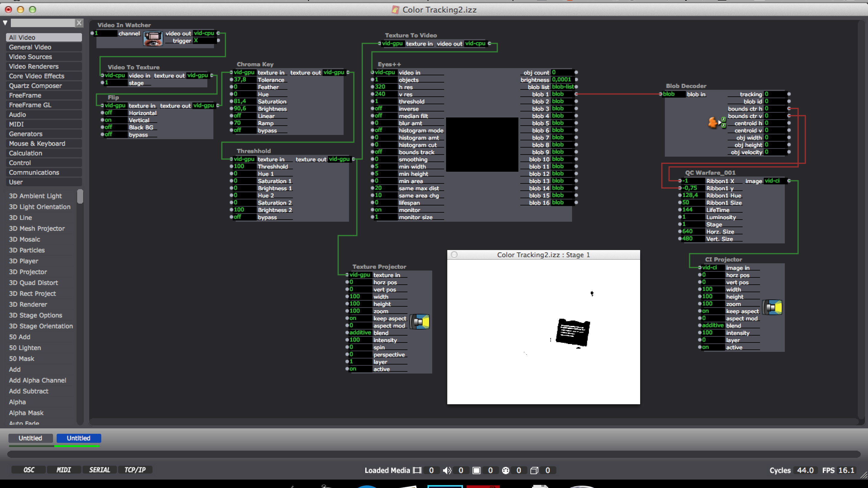
Task: Click Eyes++ blob 1 output port
Action: click(x=576, y=94)
